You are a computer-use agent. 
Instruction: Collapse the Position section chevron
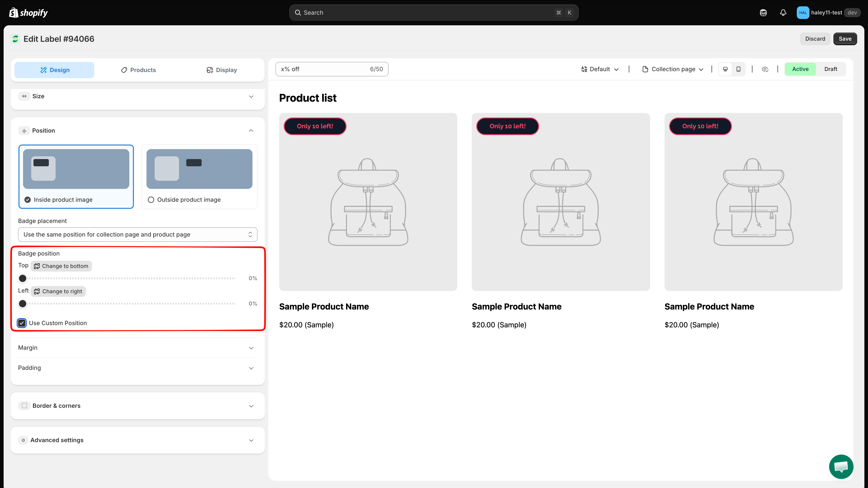click(251, 131)
